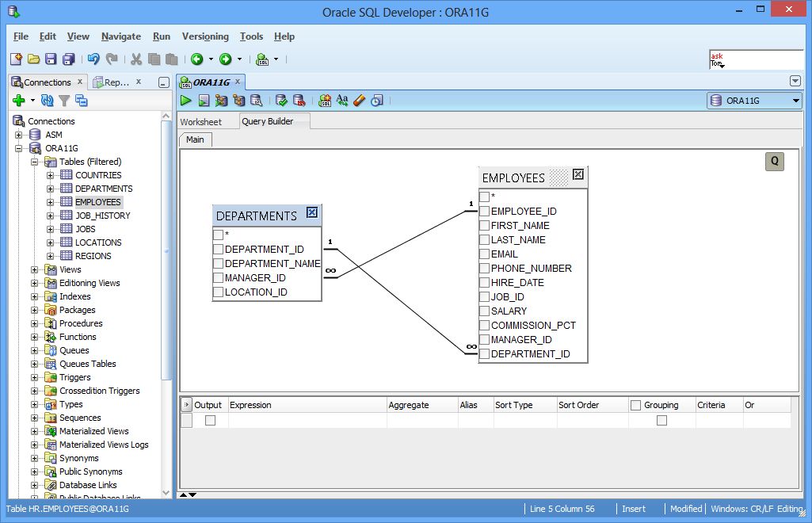Tick the Output checkbox in the first grid row
812x523 pixels.
210,421
